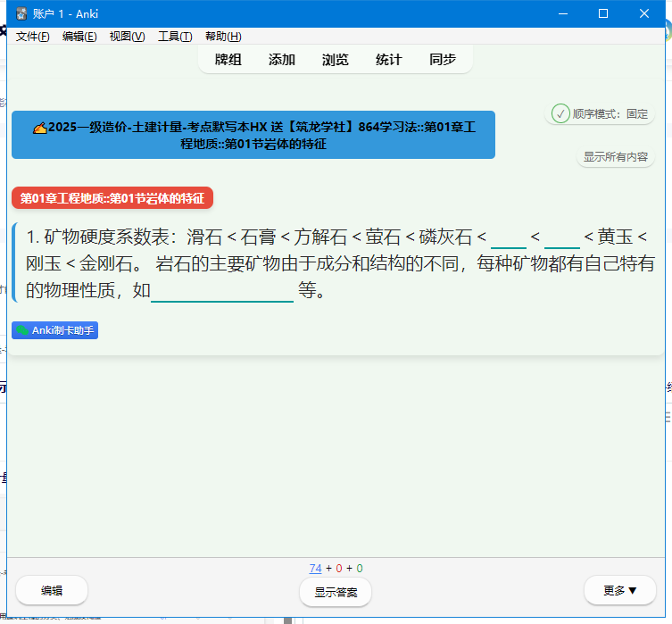Open the 编辑(E) menu

(x=79, y=37)
